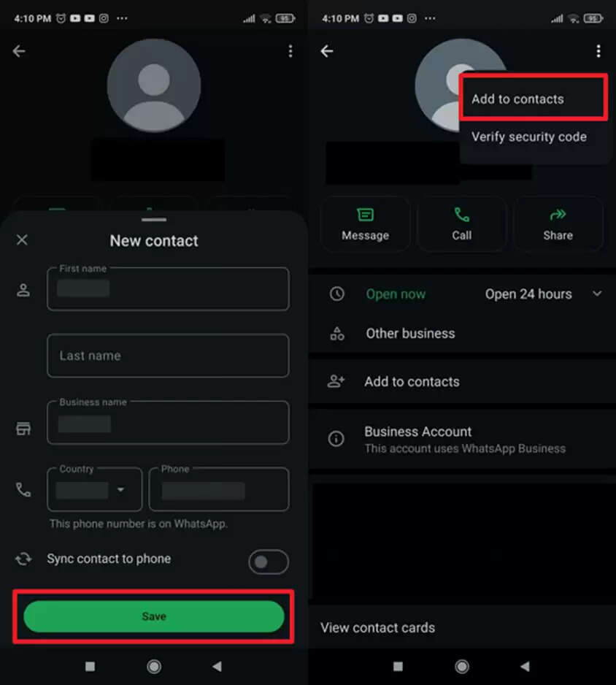Tap the Call phone icon
The height and width of the screenshot is (685, 616).
461,215
